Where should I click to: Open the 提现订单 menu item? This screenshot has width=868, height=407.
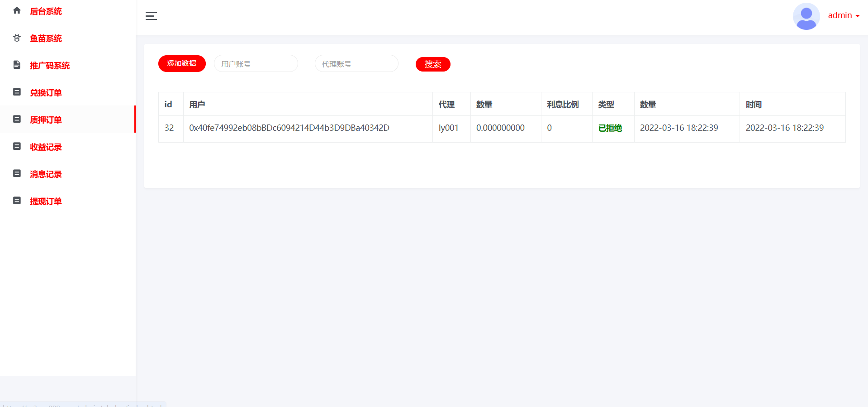(x=46, y=201)
